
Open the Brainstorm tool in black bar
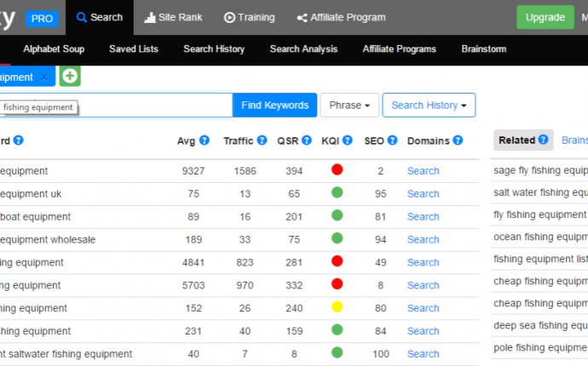(484, 49)
